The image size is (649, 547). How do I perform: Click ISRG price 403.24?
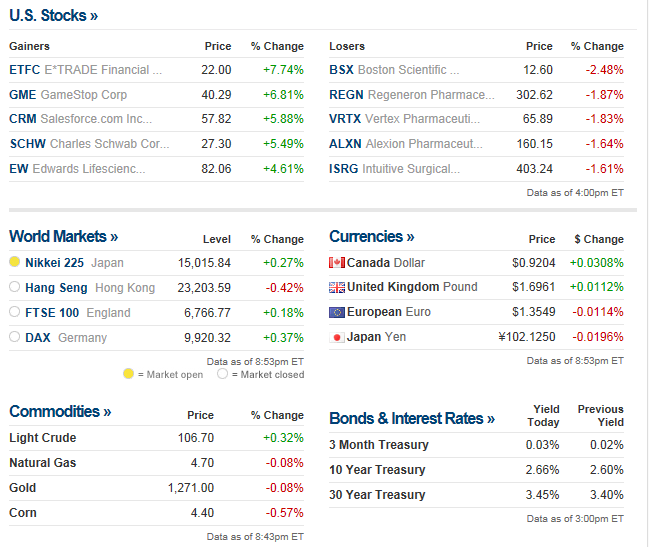click(534, 169)
